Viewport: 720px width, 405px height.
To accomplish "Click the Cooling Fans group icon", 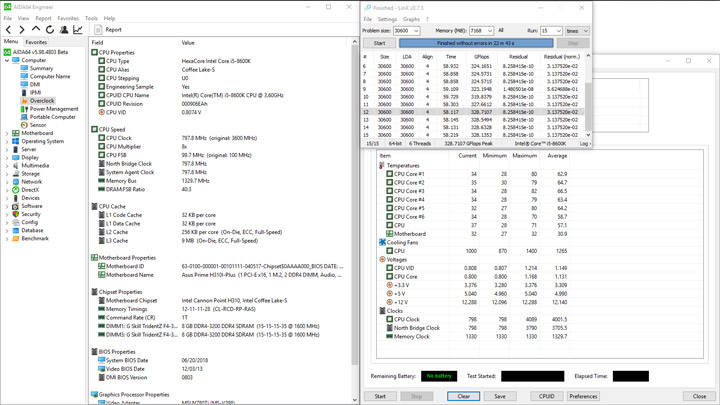I will pos(382,242).
